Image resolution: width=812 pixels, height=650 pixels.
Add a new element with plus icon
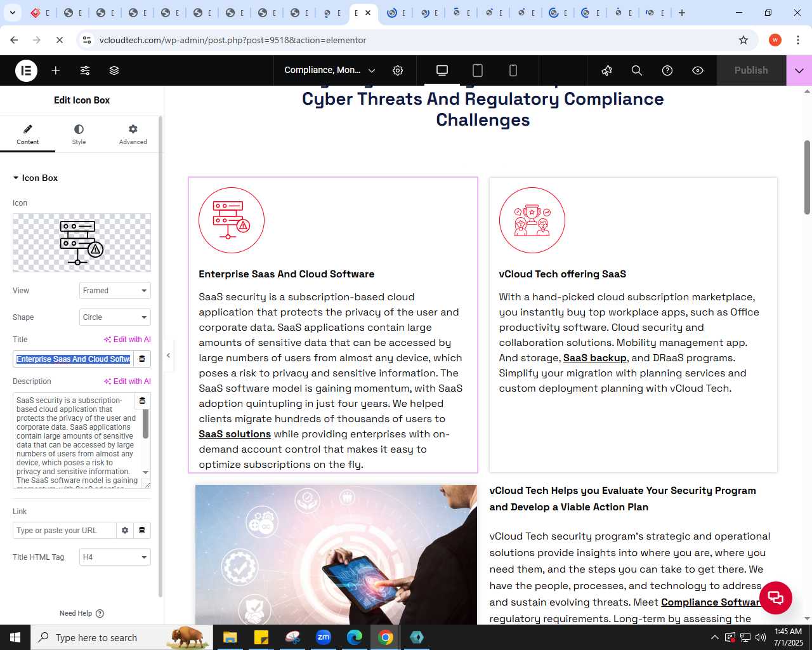click(x=56, y=70)
